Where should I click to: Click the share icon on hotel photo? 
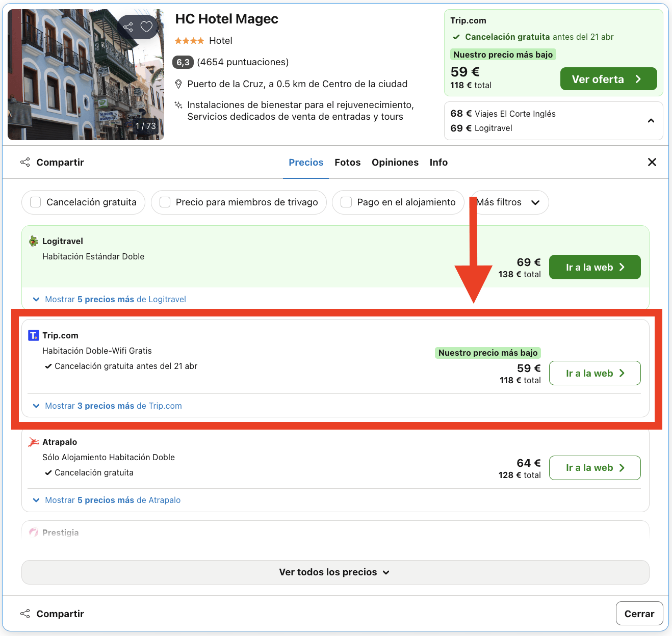tap(128, 27)
